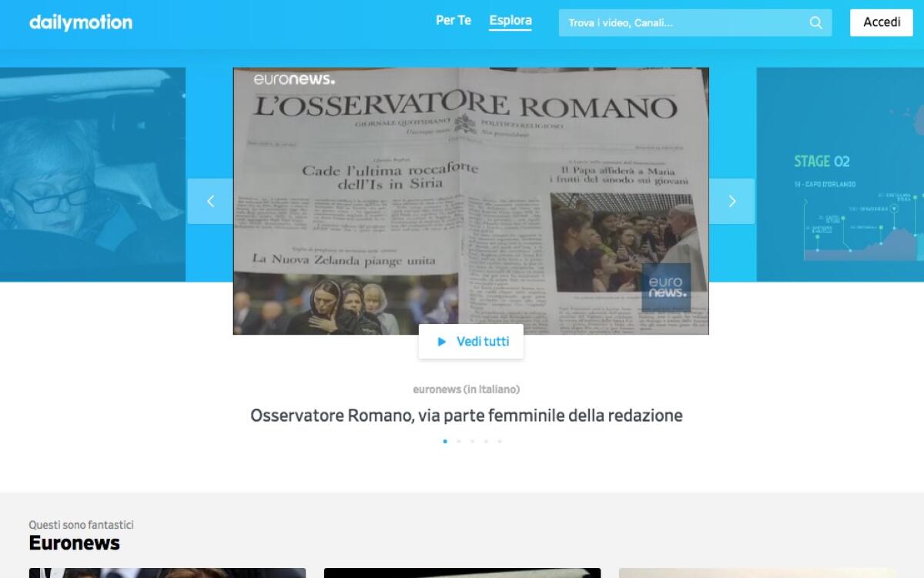Switch to fourth carousel dot
The height and width of the screenshot is (578, 924).
point(486,442)
